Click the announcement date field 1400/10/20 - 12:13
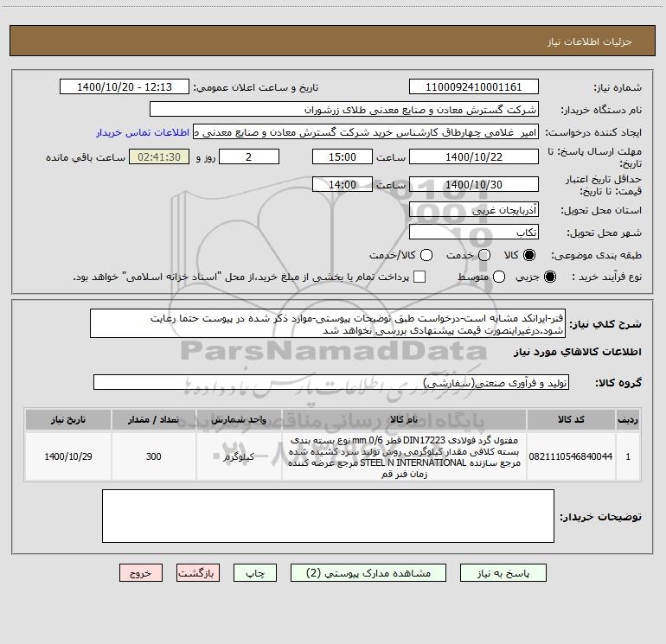The height and width of the screenshot is (644, 666). (x=125, y=87)
